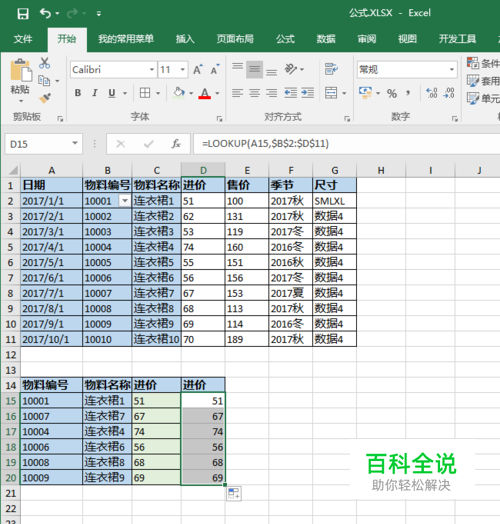Apply the red font color
The width and height of the screenshot is (500, 524).
coord(205,93)
